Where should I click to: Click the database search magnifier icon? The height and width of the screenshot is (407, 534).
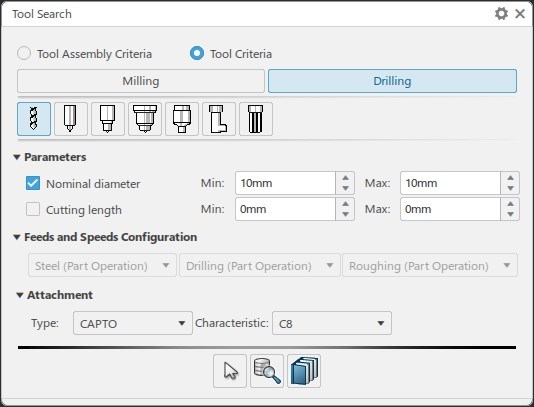pyautogui.click(x=267, y=371)
